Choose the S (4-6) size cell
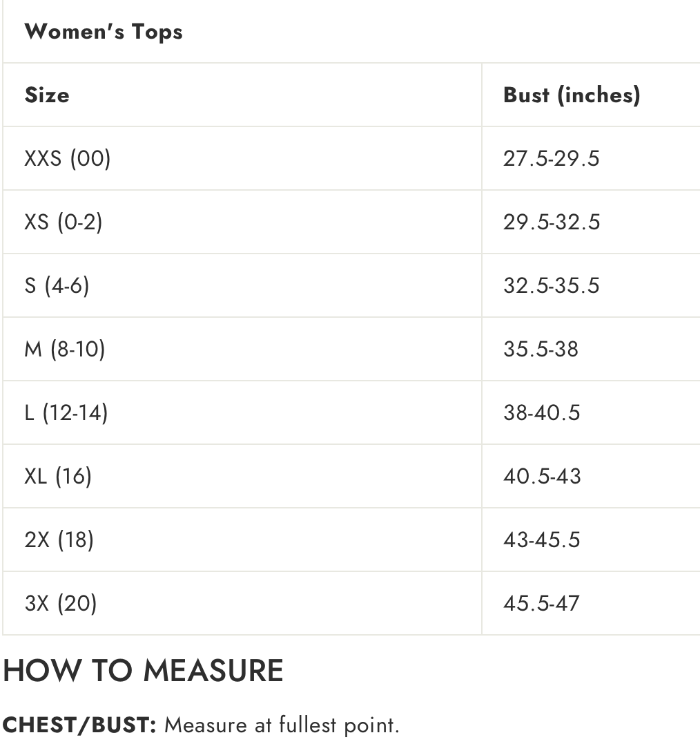Image resolution: width=700 pixels, height=753 pixels. [57, 285]
